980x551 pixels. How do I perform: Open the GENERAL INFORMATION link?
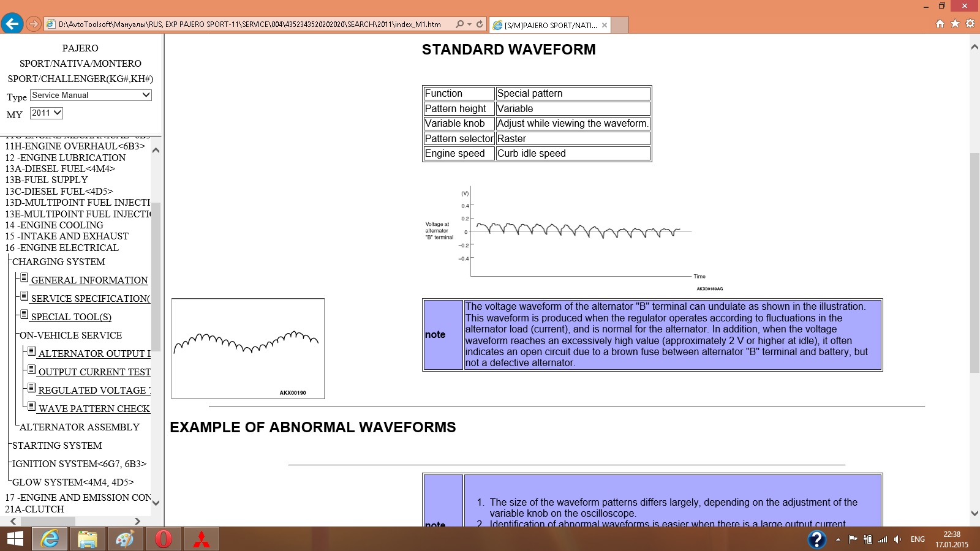click(x=89, y=280)
